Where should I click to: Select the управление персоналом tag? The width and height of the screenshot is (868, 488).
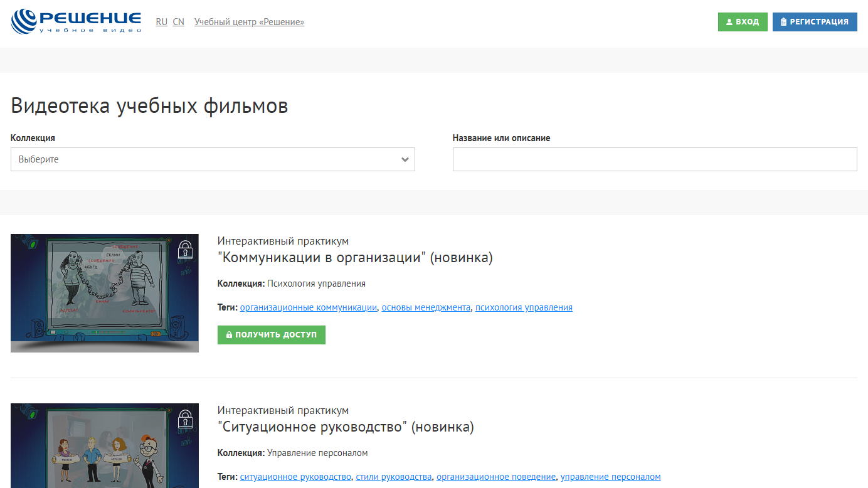click(610, 477)
